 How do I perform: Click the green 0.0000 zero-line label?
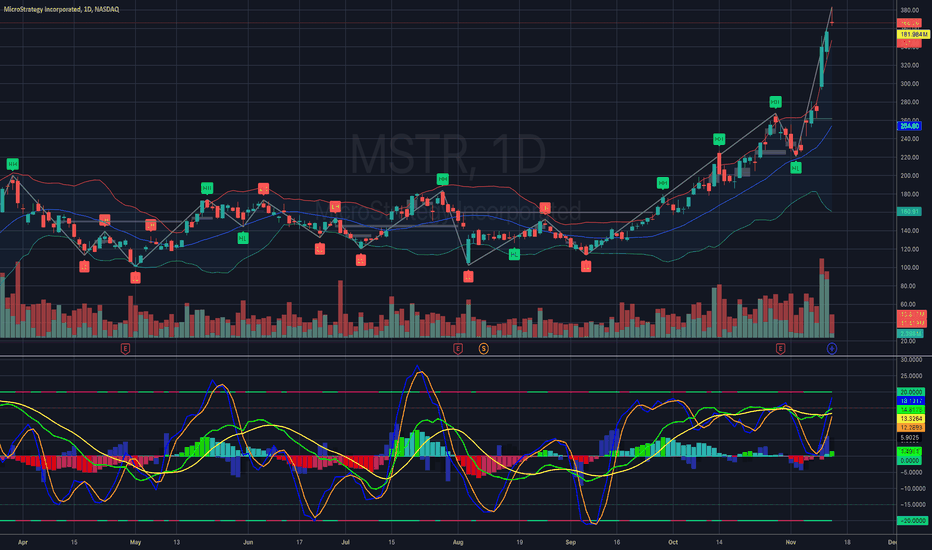coord(910,461)
